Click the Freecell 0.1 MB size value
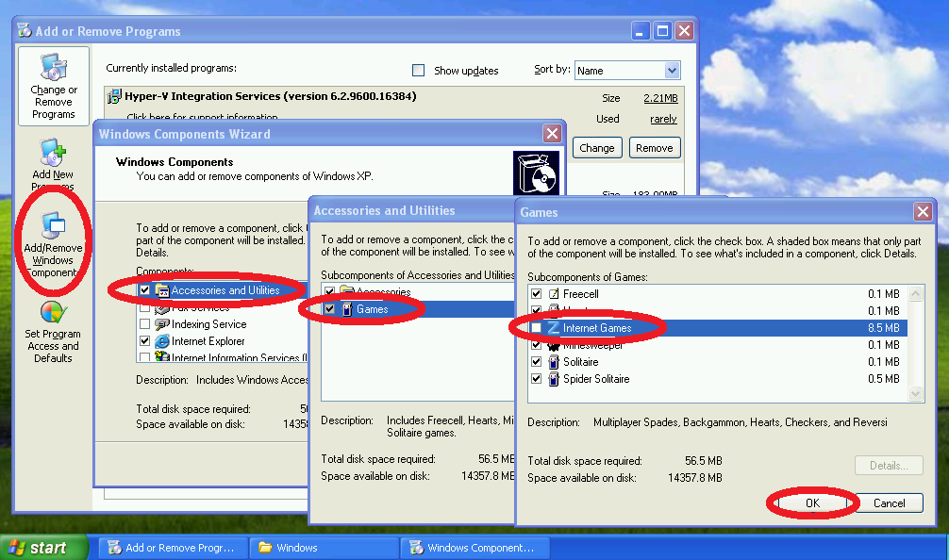The height and width of the screenshot is (560, 949). click(884, 294)
